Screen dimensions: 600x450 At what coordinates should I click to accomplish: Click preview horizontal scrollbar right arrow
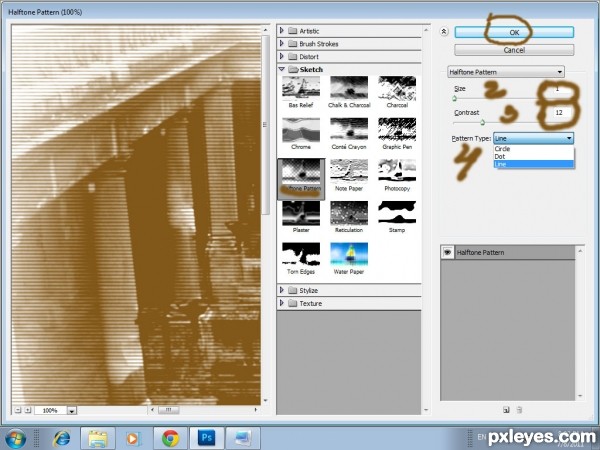pos(256,410)
